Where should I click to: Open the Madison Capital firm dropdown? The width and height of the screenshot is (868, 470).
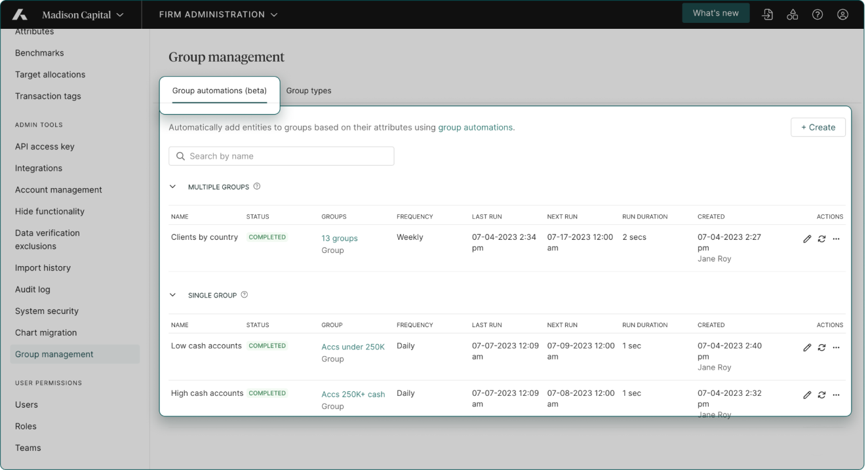82,14
